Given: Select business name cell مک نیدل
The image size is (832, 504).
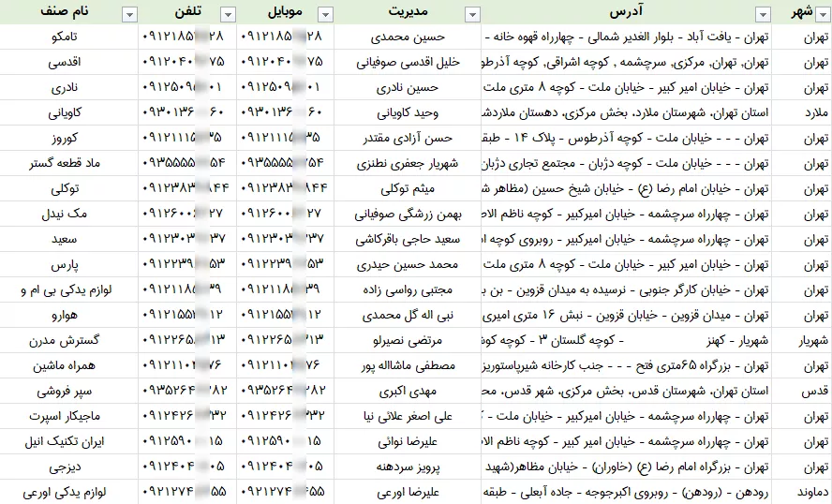Looking at the screenshot, I should click(x=69, y=214).
